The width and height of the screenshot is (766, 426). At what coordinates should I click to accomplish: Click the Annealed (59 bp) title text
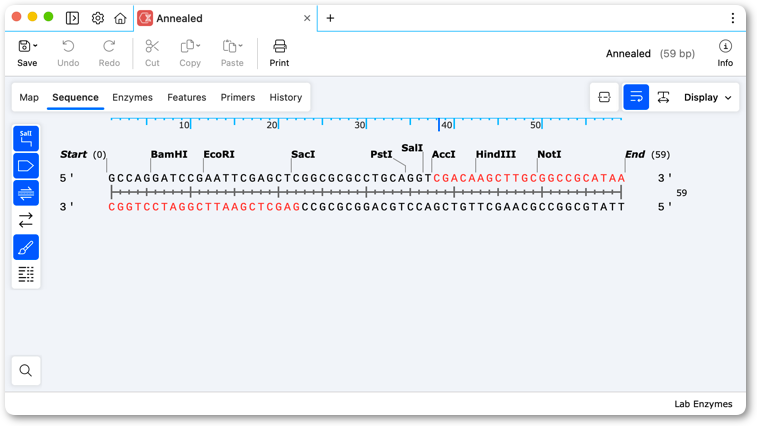tap(650, 54)
